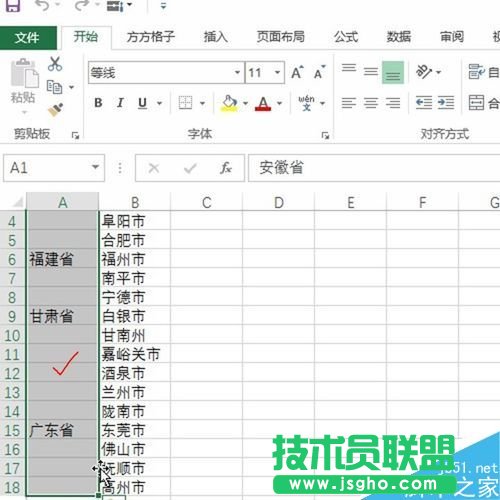The width and height of the screenshot is (500, 500).
Task: Select the cell containing 福建省
Action: coord(63,259)
